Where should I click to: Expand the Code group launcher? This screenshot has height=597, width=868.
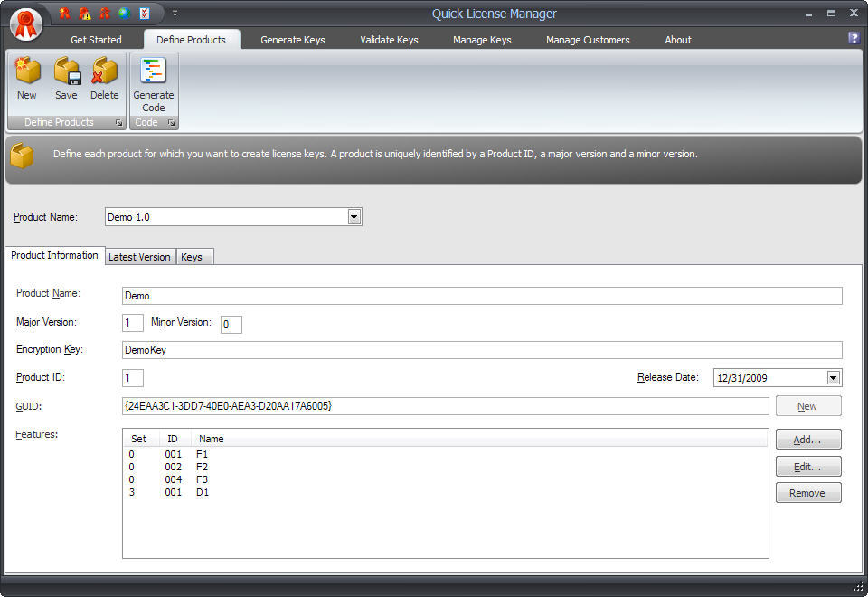[172, 123]
